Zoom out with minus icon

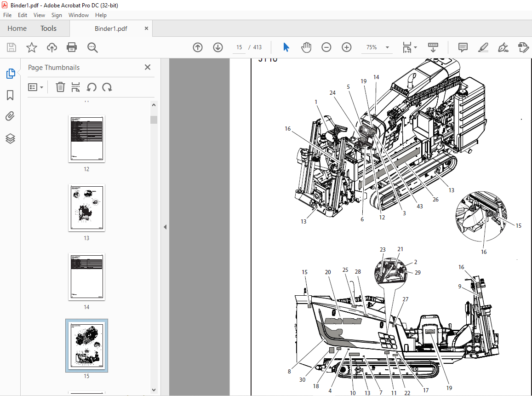pos(326,47)
